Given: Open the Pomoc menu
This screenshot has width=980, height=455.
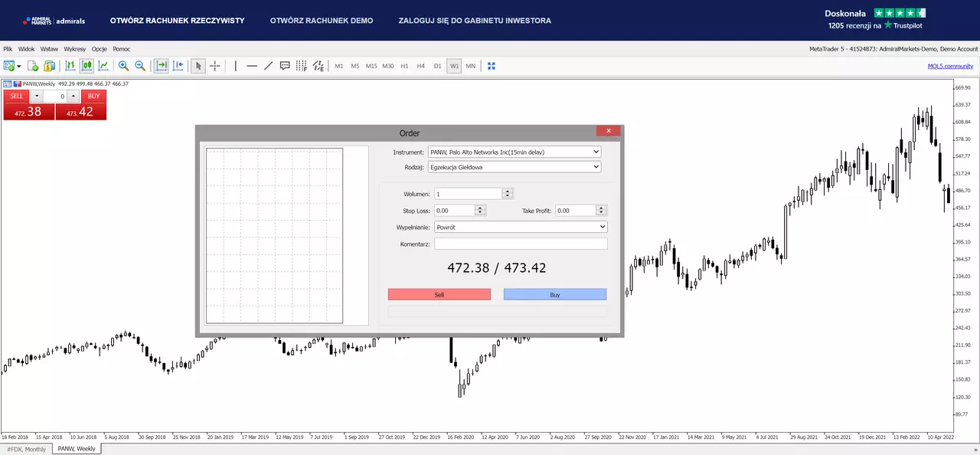Looking at the screenshot, I should point(122,49).
